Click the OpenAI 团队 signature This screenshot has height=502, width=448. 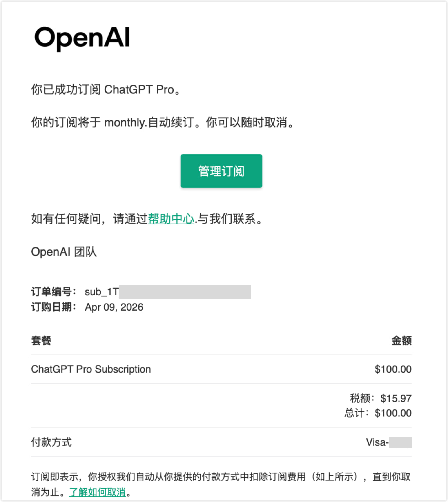[64, 252]
